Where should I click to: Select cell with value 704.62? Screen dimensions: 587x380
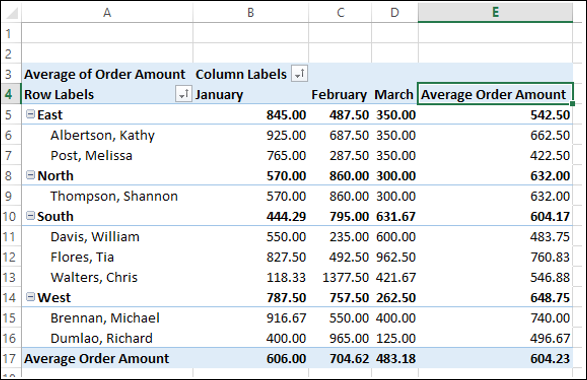(340, 359)
